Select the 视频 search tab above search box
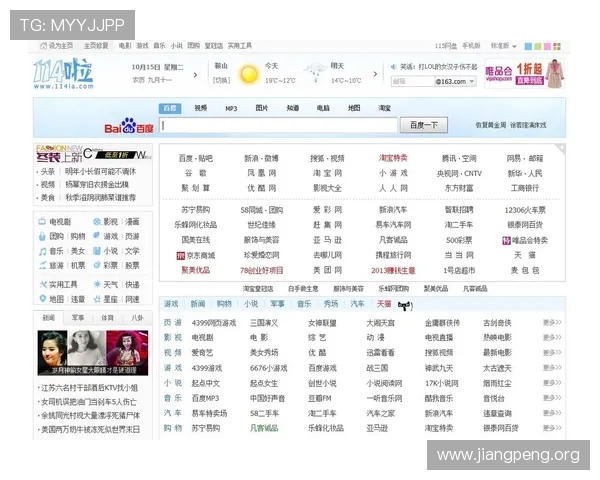 pyautogui.click(x=201, y=107)
